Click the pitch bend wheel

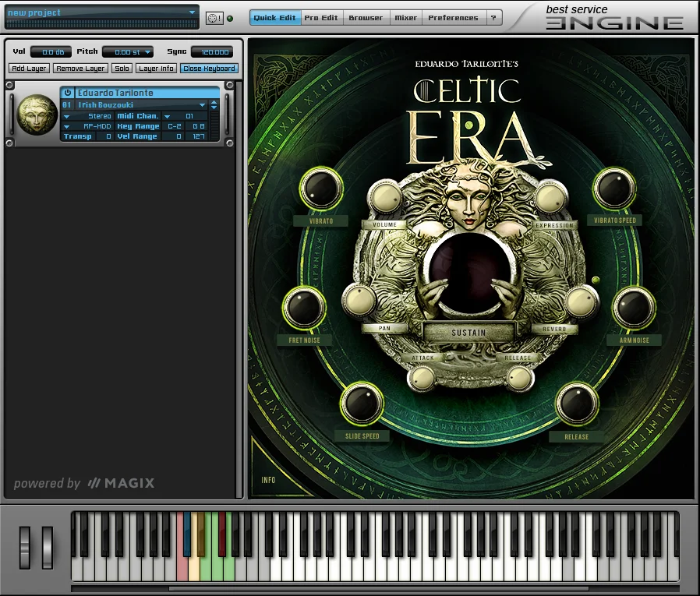24,548
